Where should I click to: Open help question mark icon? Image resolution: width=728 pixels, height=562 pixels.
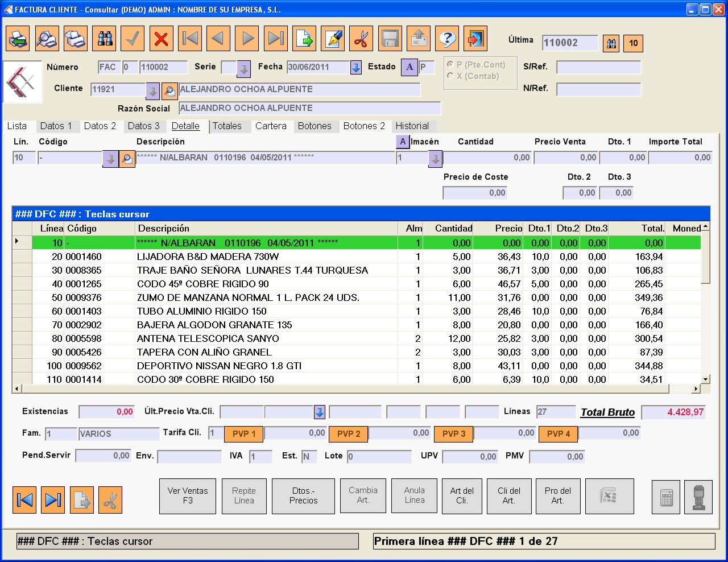(447, 39)
